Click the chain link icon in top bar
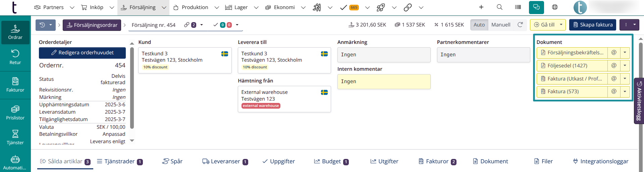This screenshot has height=172, width=644. click(x=408, y=7)
